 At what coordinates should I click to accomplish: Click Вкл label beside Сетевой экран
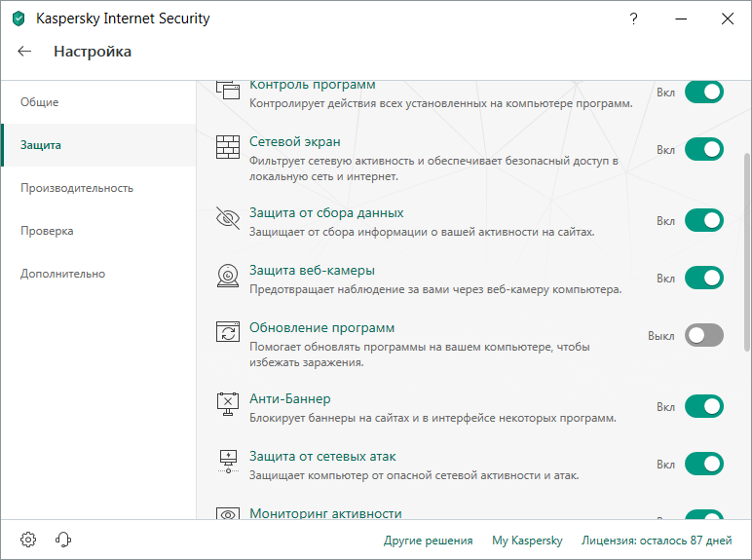tap(665, 150)
